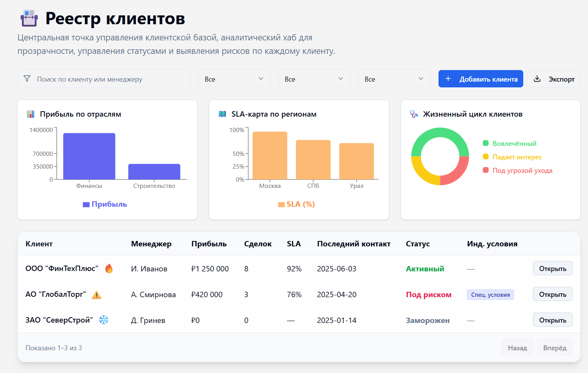Image resolution: width=588 pixels, height=373 pixels.
Task: Click the snowflake icon next to ЗАО “СеверСтрой”
Action: pos(104,320)
